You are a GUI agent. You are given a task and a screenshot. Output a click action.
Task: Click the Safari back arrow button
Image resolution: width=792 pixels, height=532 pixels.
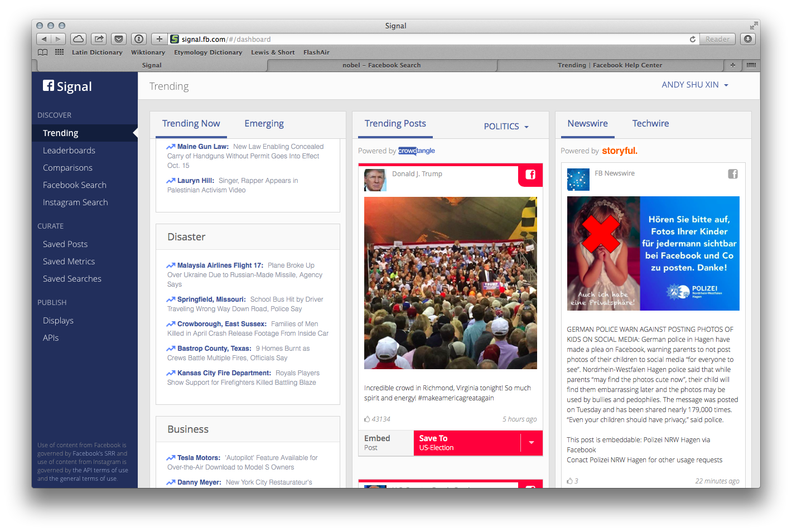click(44, 39)
